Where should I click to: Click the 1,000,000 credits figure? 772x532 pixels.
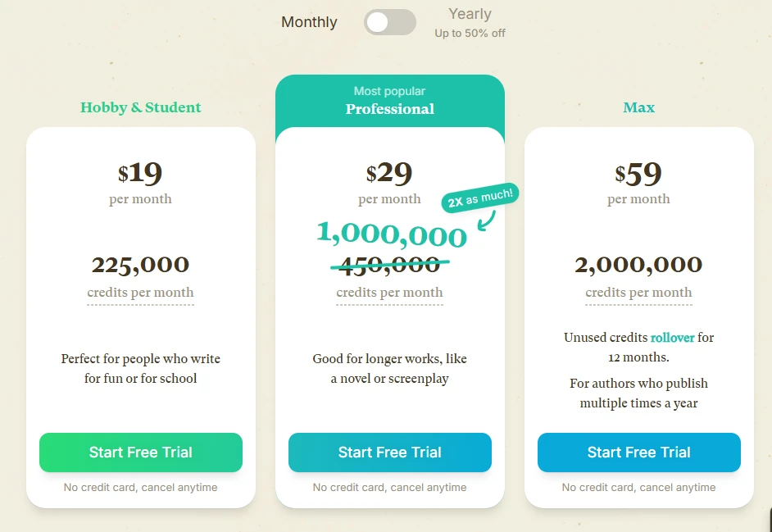click(x=392, y=234)
